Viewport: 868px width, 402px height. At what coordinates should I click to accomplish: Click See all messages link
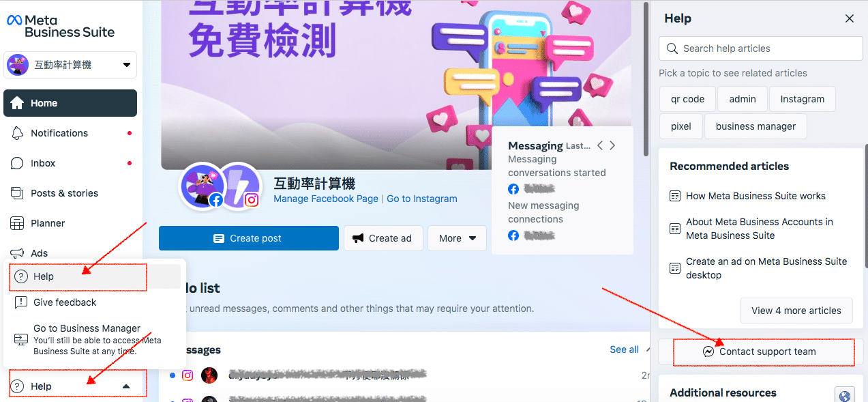click(x=624, y=349)
